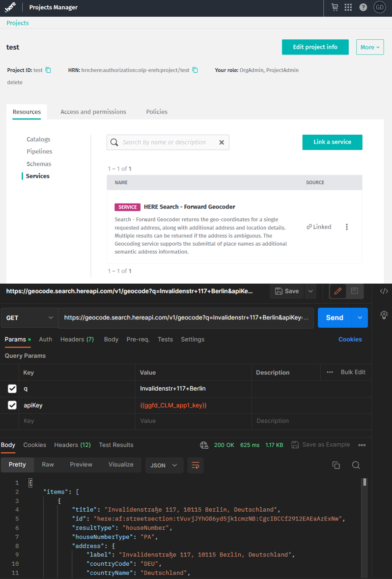Open the response Cookies tab
The height and width of the screenshot is (579, 392).
35,445
